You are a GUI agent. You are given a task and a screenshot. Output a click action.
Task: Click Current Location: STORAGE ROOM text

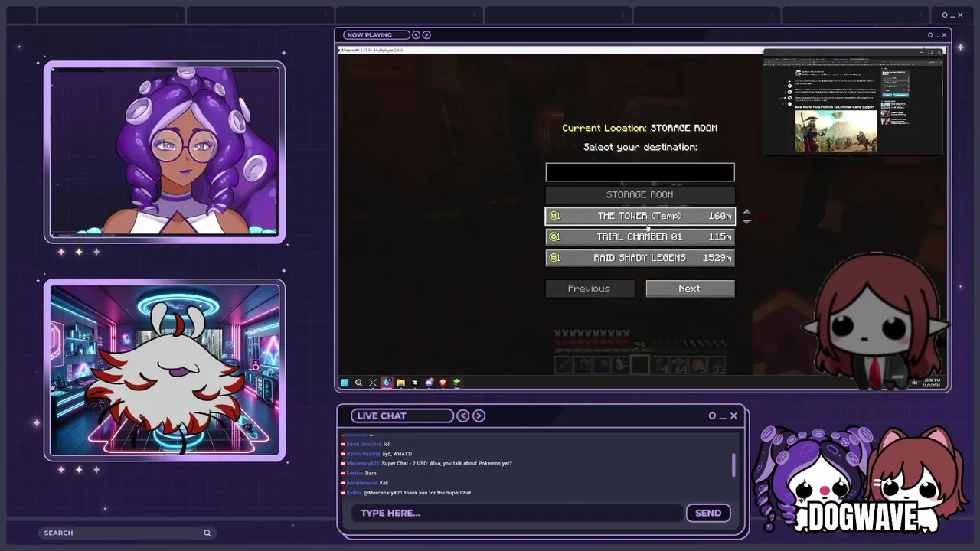click(640, 128)
